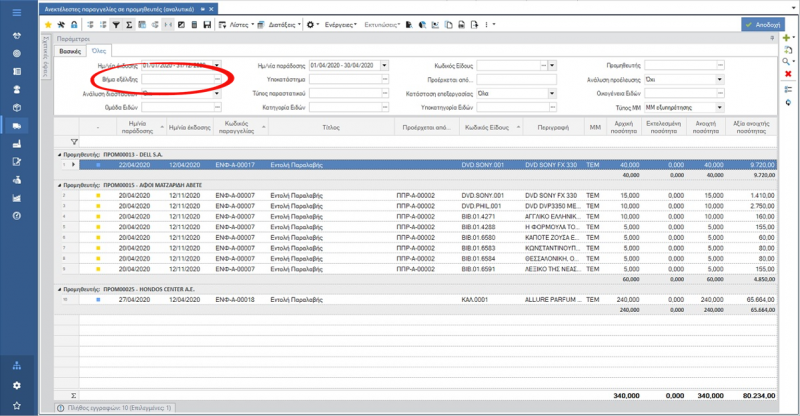Select the DVD.PHIL.001 item code cell

coord(490,206)
